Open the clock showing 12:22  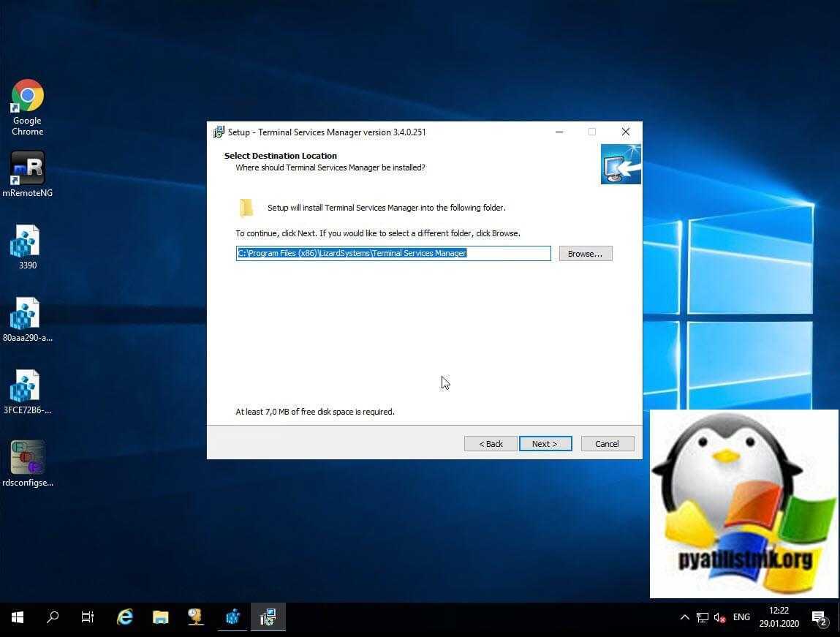point(779,617)
